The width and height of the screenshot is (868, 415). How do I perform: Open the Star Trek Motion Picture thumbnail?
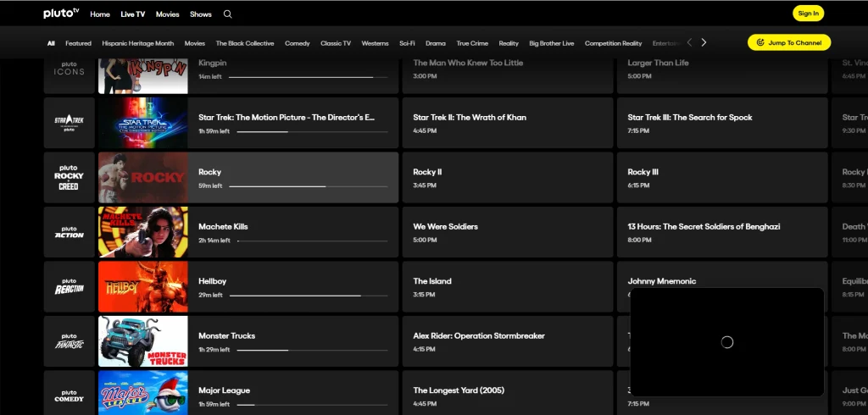point(142,123)
